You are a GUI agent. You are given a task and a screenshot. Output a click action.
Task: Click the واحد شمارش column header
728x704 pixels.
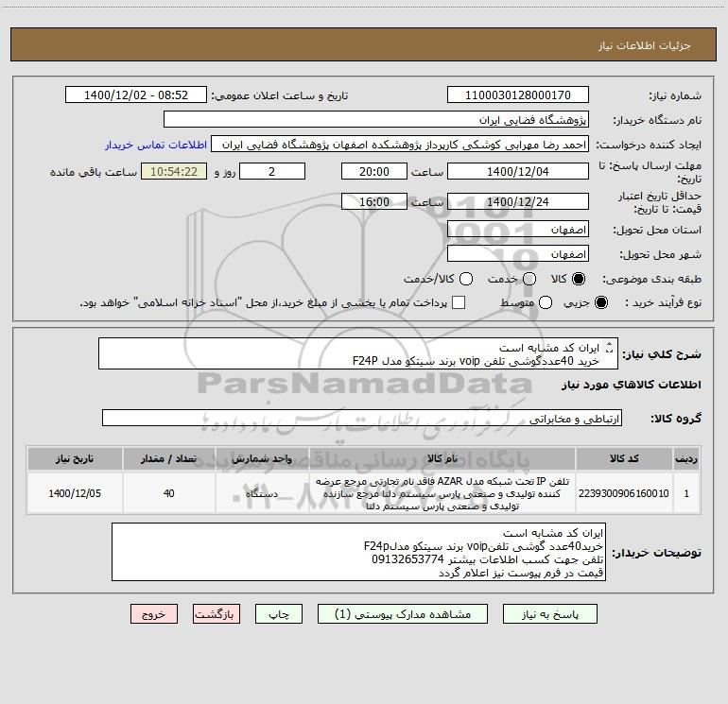(262, 458)
